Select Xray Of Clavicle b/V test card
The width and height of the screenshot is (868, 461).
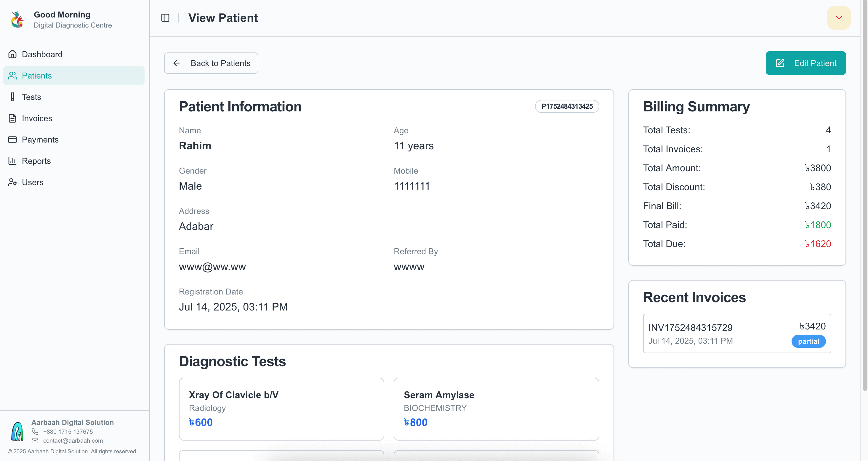pos(281,409)
